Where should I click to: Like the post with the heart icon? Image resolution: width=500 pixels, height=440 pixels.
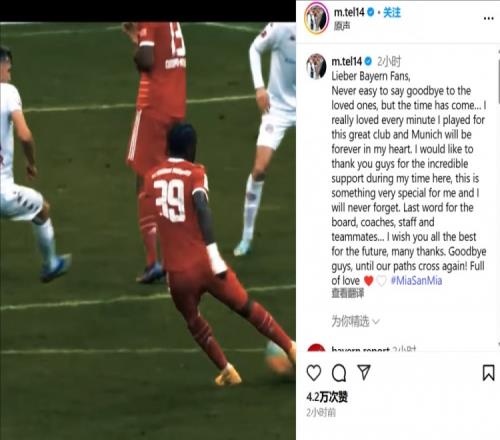coord(314,373)
